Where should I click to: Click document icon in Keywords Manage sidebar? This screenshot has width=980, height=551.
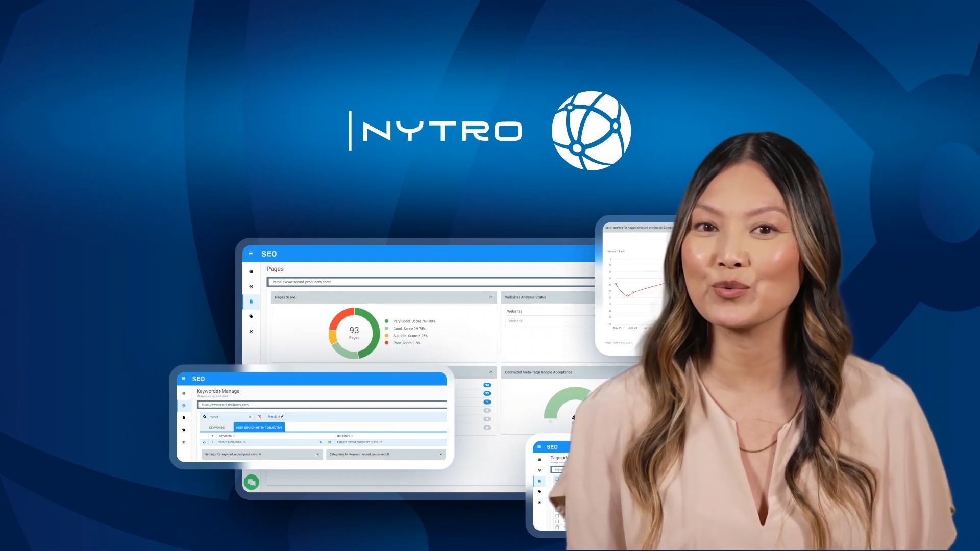(x=184, y=418)
